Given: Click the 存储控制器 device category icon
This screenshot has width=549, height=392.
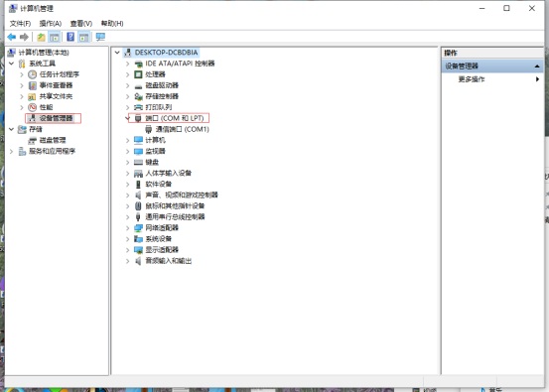Looking at the screenshot, I should [x=138, y=96].
